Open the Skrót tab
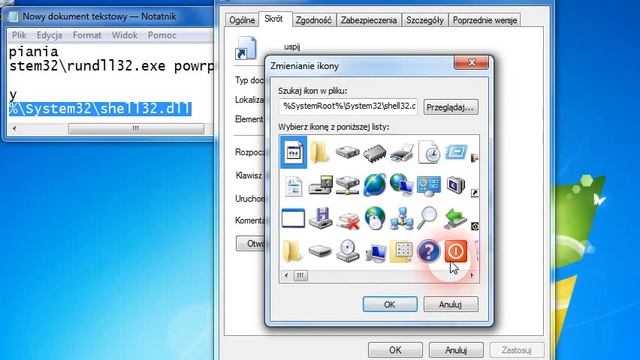The height and width of the screenshot is (360, 640). pos(274,19)
